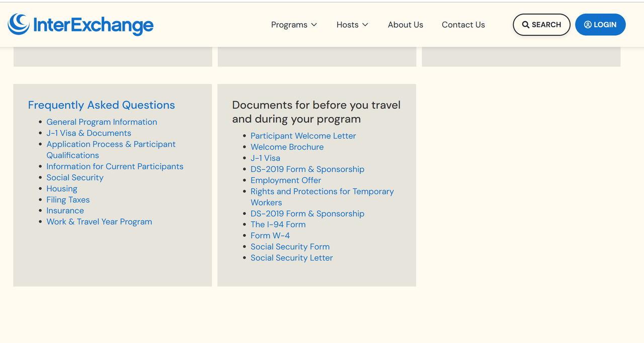Open Frequently Asked Questions heading link
The image size is (644, 343).
(102, 105)
